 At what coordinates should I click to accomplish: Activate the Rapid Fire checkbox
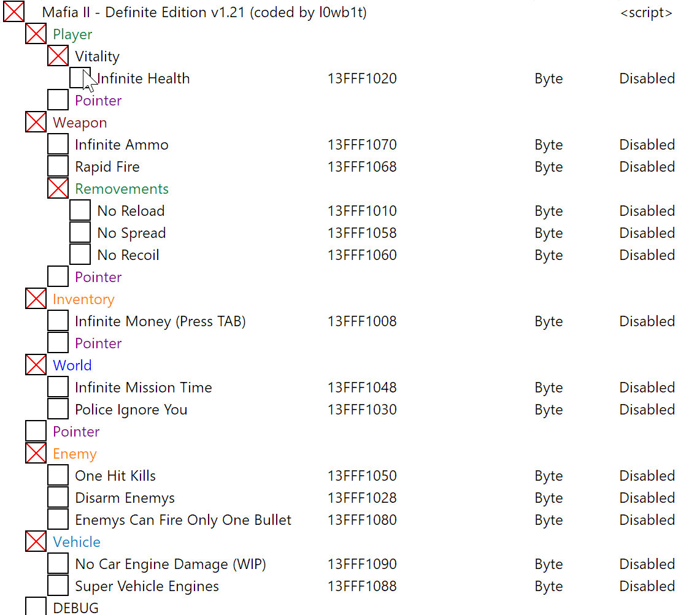point(58,167)
